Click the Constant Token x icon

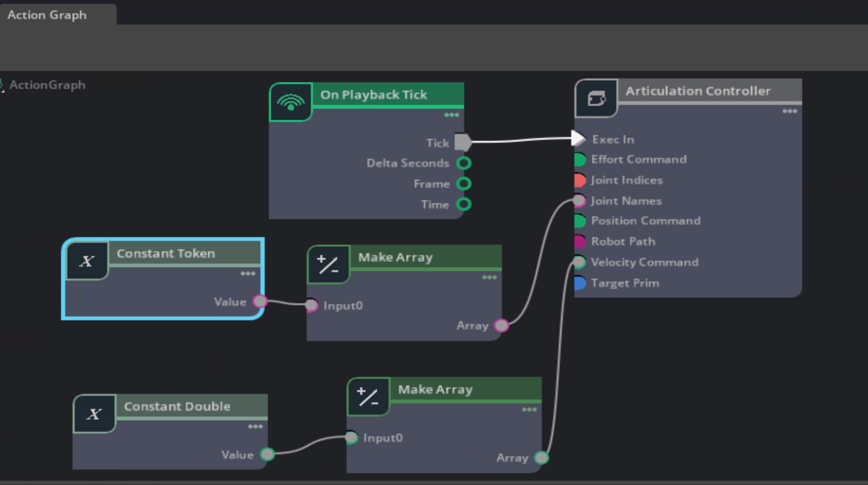87,261
